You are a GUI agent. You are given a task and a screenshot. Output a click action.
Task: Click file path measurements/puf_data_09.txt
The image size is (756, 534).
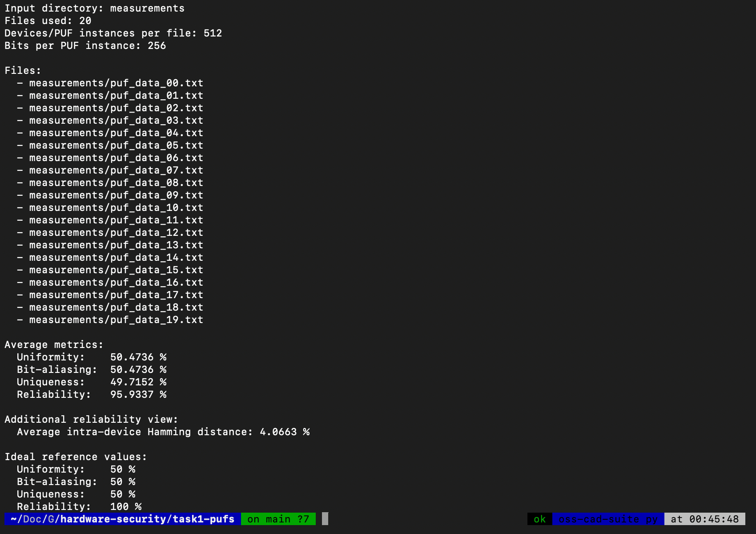coord(116,195)
